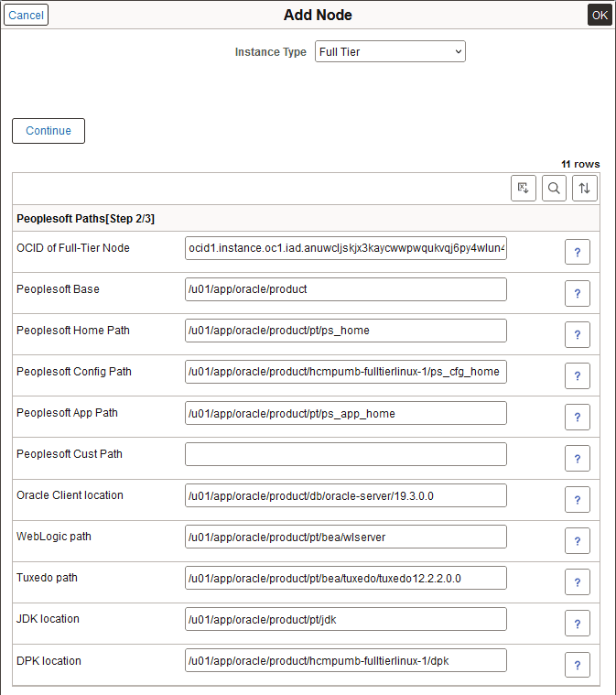Click the DPK location field
Viewport: 616px width, 695px height.
pyautogui.click(x=346, y=660)
